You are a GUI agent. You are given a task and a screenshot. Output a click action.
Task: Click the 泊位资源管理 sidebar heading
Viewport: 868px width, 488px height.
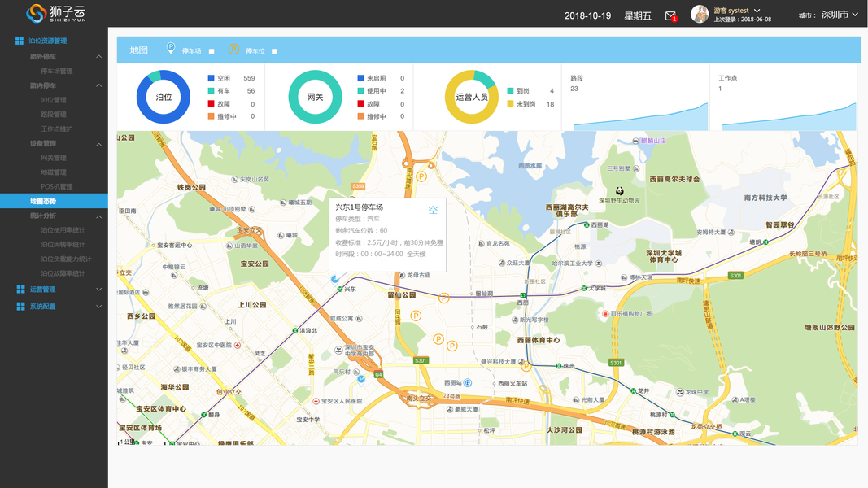tap(48, 41)
